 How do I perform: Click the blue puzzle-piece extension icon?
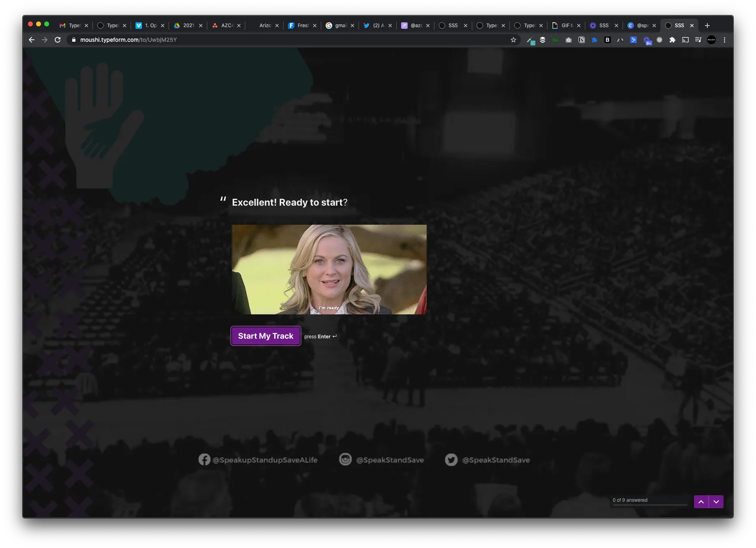click(x=595, y=40)
